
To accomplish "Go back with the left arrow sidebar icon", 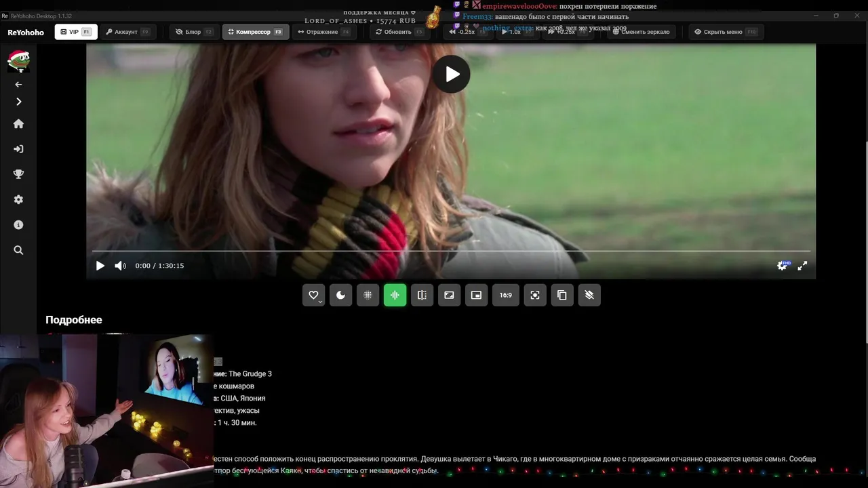I will click(18, 85).
